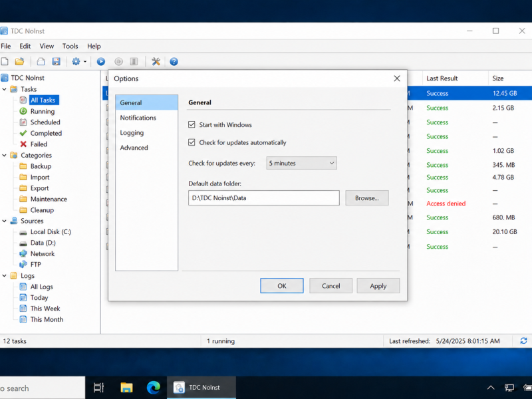Open the update interval 5 minutes dropdown

click(x=301, y=163)
